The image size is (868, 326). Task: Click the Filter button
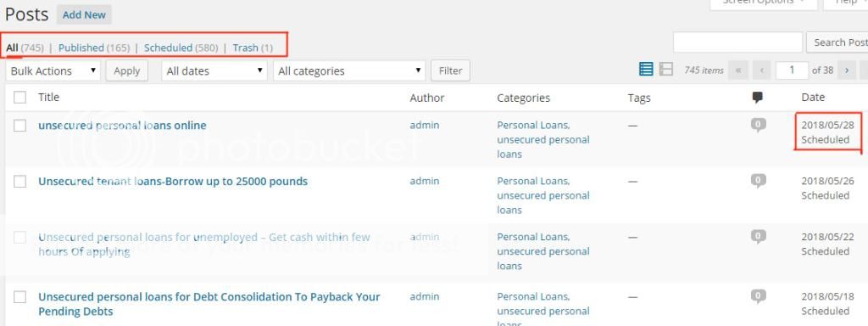point(451,71)
